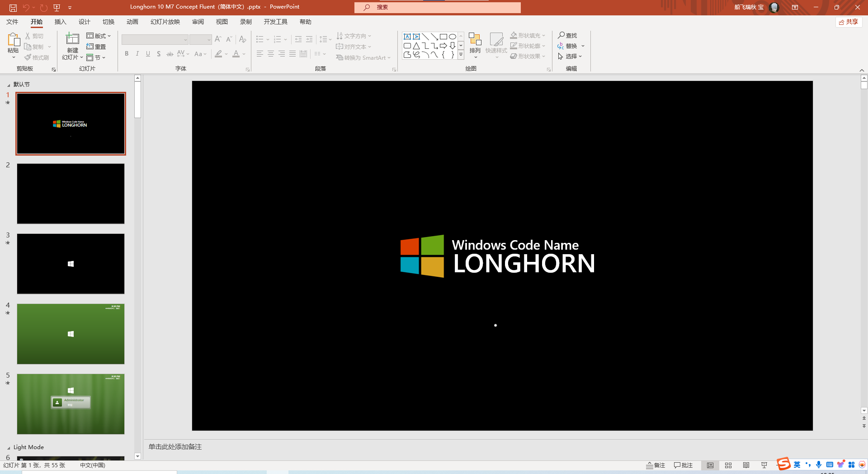
Task: Select the oval shape in shapes gallery
Action: (452, 37)
